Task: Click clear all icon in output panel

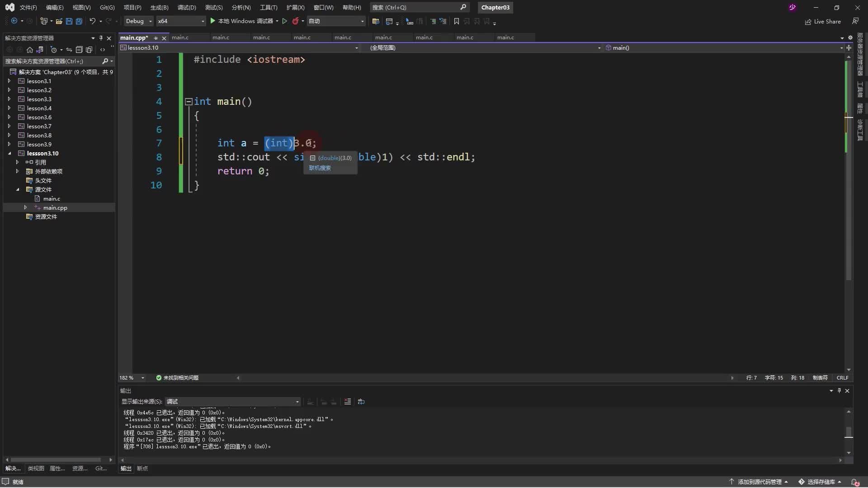Action: [x=347, y=402]
